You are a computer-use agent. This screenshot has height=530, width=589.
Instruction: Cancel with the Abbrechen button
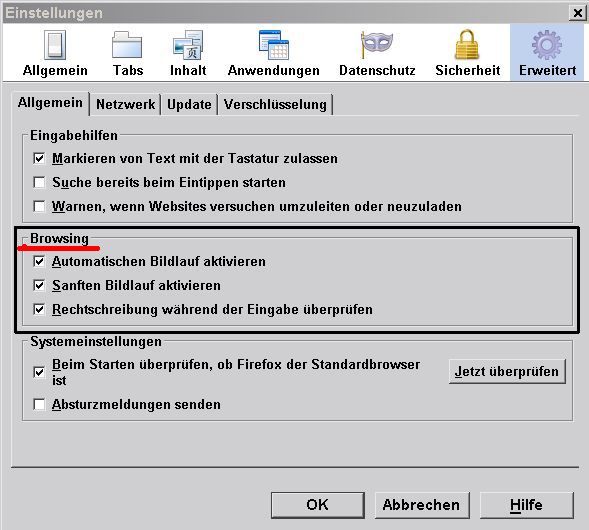point(422,505)
